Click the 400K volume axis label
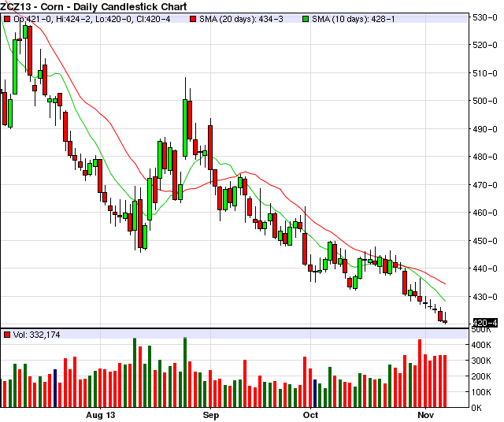Screen dimensions: 504x422 tap(481, 345)
